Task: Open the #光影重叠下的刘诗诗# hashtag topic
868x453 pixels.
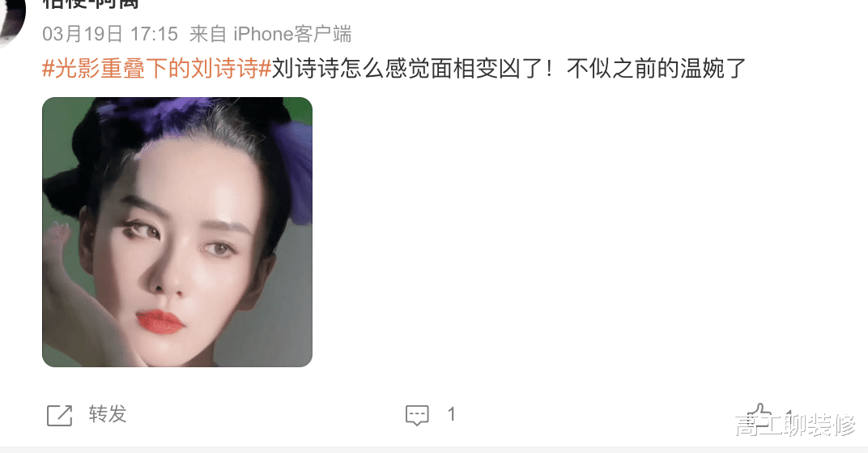Action: (x=156, y=69)
